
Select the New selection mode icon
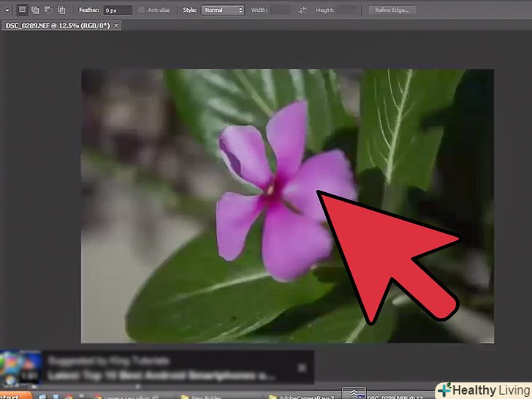pyautogui.click(x=23, y=10)
